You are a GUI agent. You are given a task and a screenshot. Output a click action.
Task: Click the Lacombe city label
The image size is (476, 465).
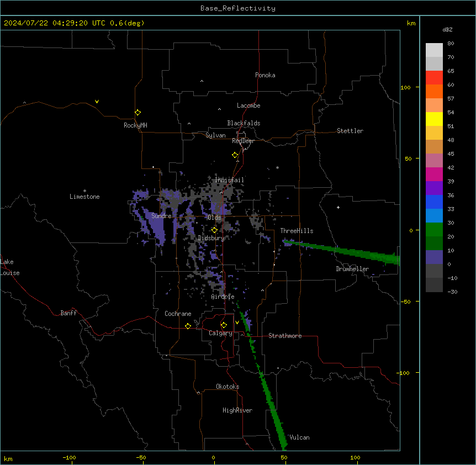[x=248, y=105]
